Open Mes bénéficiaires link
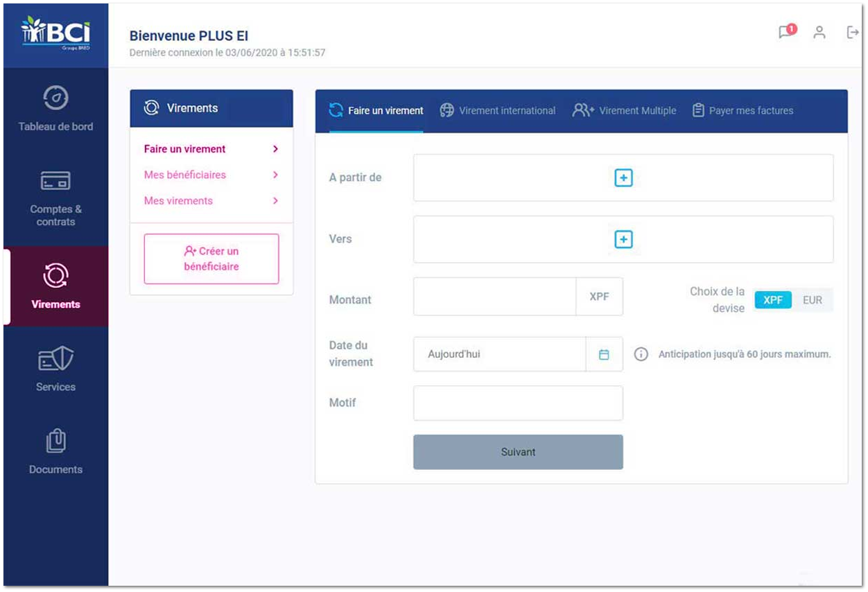The height and width of the screenshot is (592, 868). pos(185,175)
